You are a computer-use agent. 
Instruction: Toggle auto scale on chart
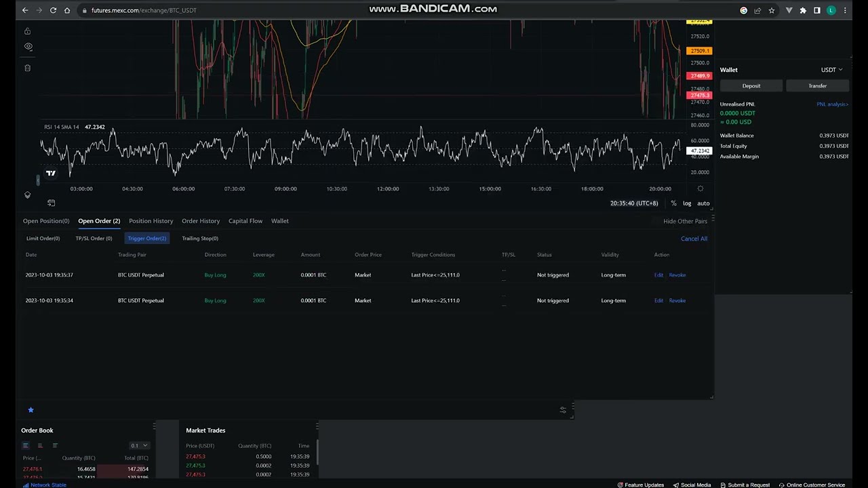click(703, 203)
